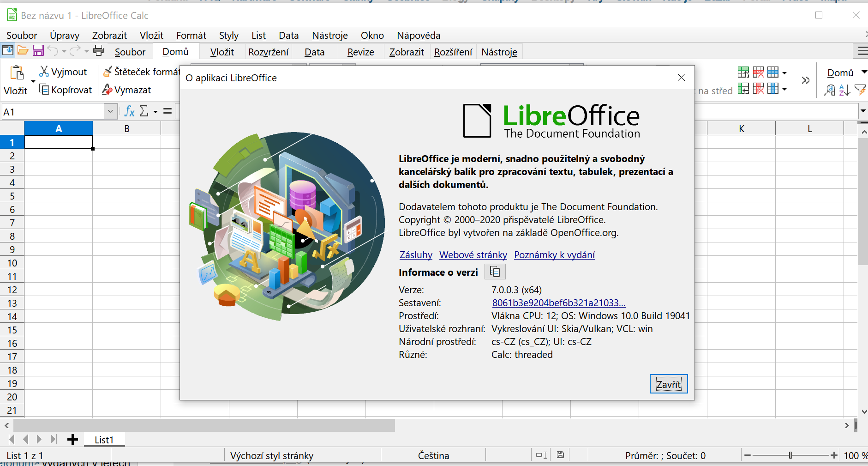Switch to the Rozvržení ribbon tab

(268, 52)
